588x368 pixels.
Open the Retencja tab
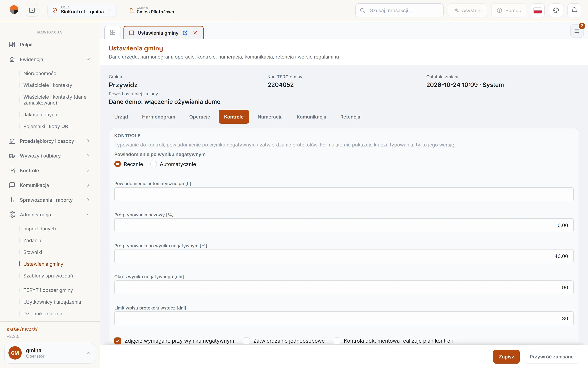350,117
